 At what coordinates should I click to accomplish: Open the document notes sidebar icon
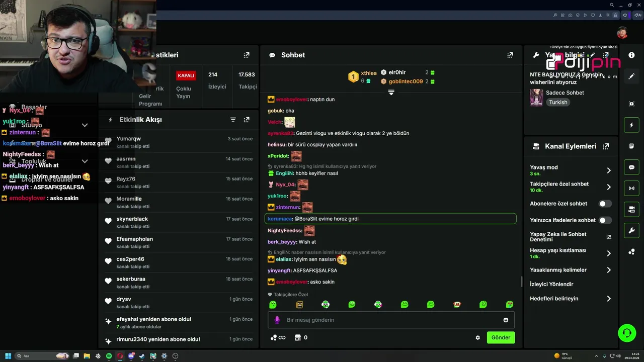tap(631, 146)
